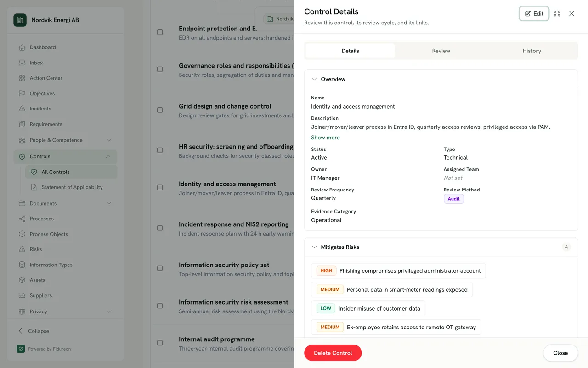The image size is (588, 368).
Task: Click the Objectives flag icon
Action: pos(22,93)
